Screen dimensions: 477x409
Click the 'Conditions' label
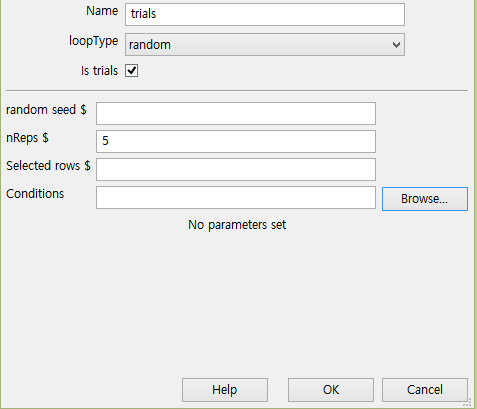pos(35,194)
